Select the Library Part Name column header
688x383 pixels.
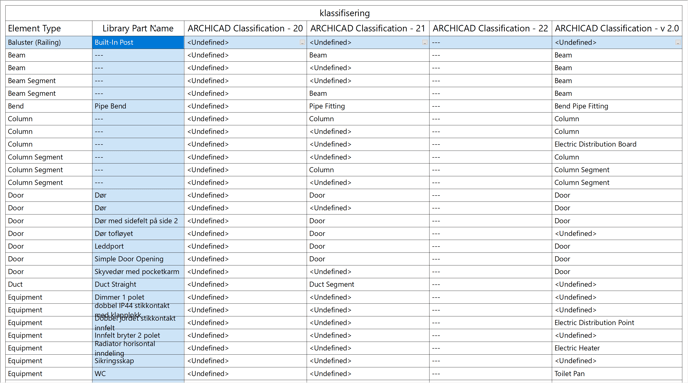pos(138,29)
